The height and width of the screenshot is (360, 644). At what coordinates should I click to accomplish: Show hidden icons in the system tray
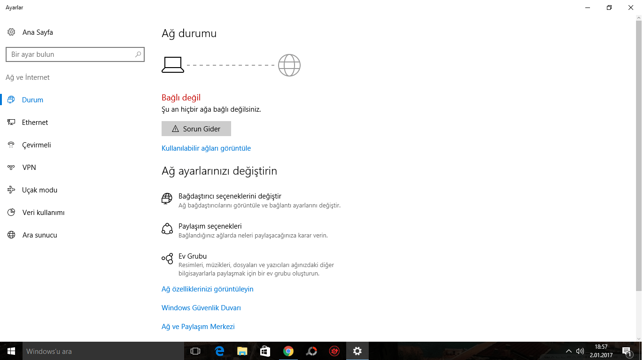pyautogui.click(x=568, y=351)
